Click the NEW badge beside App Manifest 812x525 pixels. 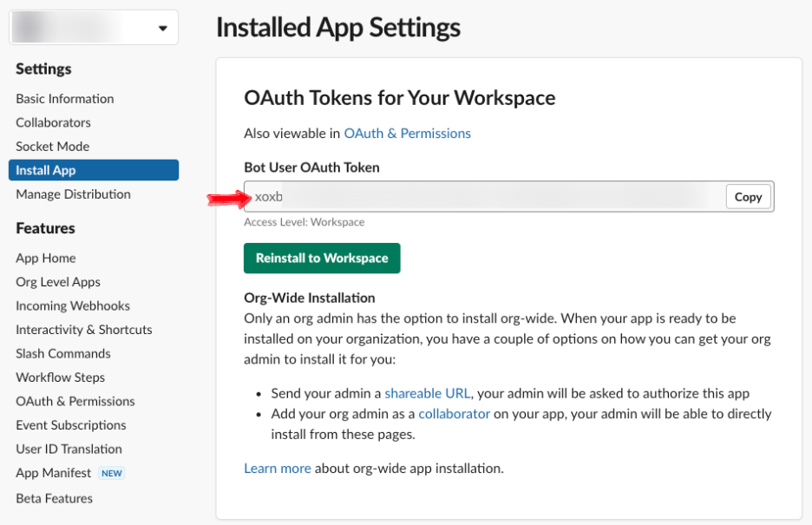pos(111,473)
